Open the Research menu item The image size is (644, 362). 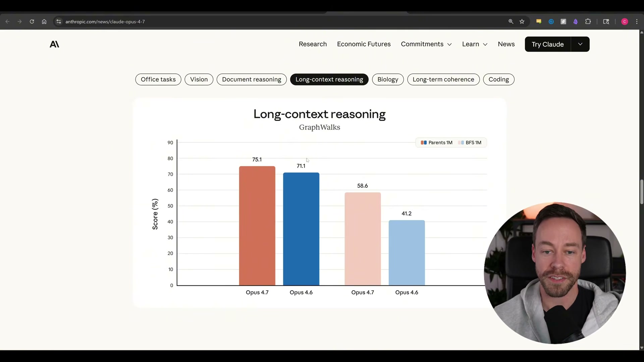(x=312, y=44)
